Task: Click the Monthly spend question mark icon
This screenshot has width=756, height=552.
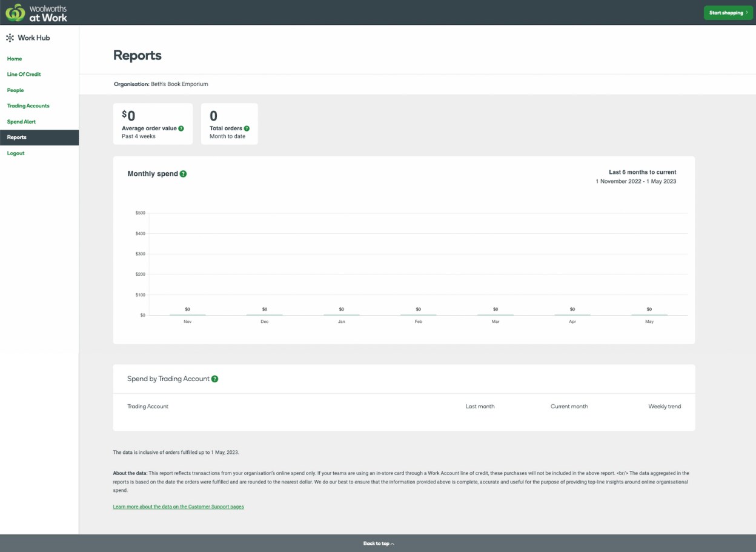Action: pyautogui.click(x=183, y=173)
